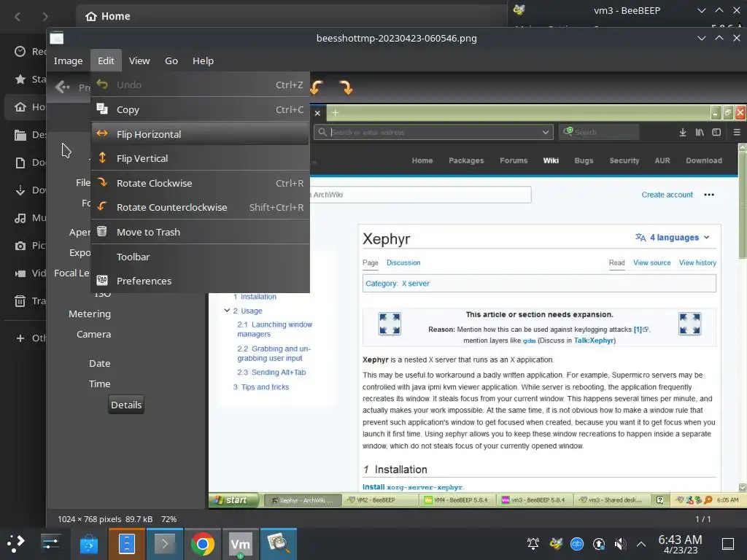The image size is (747, 560).
Task: Click the browser address input field
Action: 433,132
